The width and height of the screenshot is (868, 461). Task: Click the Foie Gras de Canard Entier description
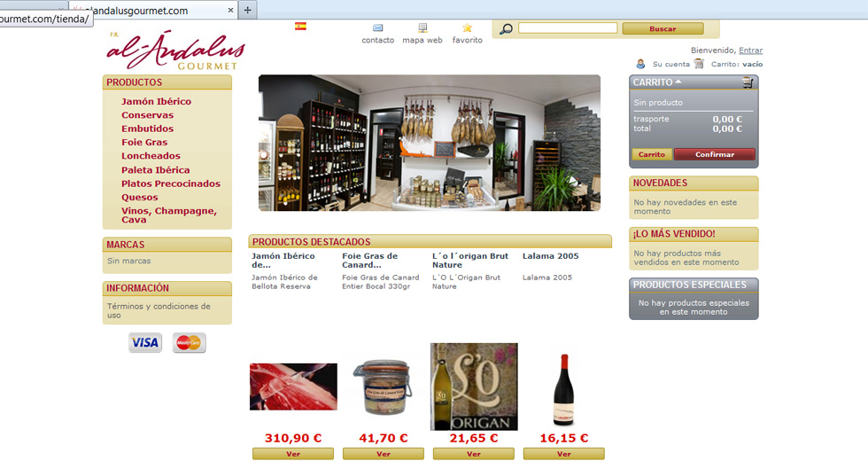click(380, 282)
